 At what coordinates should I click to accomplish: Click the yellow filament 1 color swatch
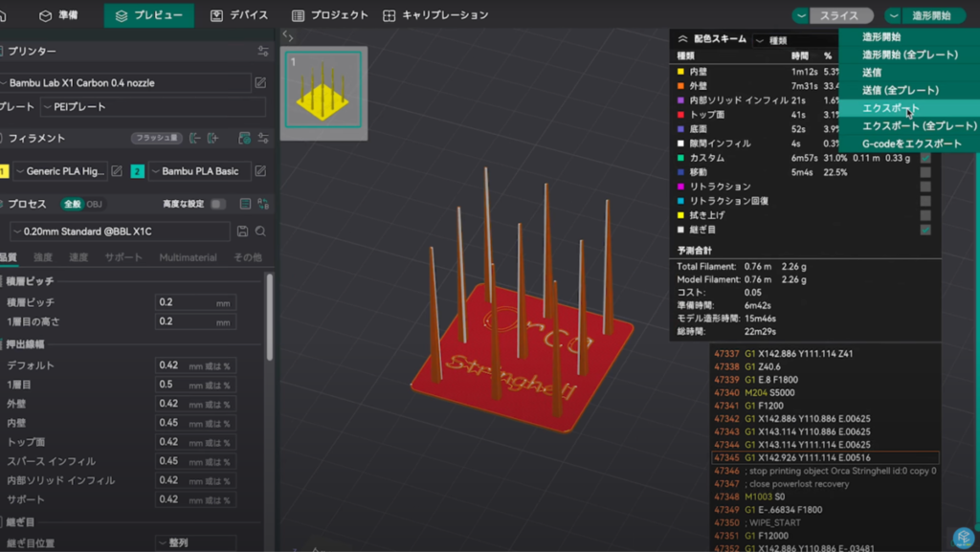(4, 171)
